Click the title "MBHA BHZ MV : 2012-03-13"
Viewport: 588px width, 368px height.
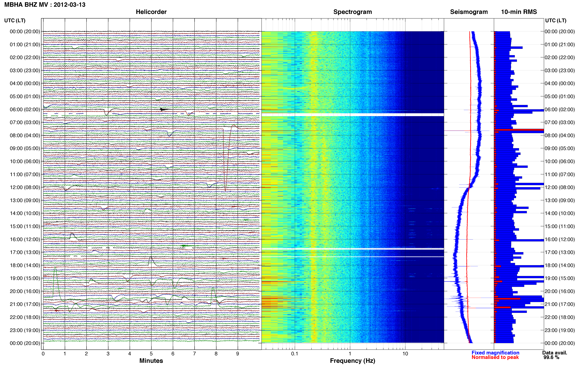(x=45, y=5)
